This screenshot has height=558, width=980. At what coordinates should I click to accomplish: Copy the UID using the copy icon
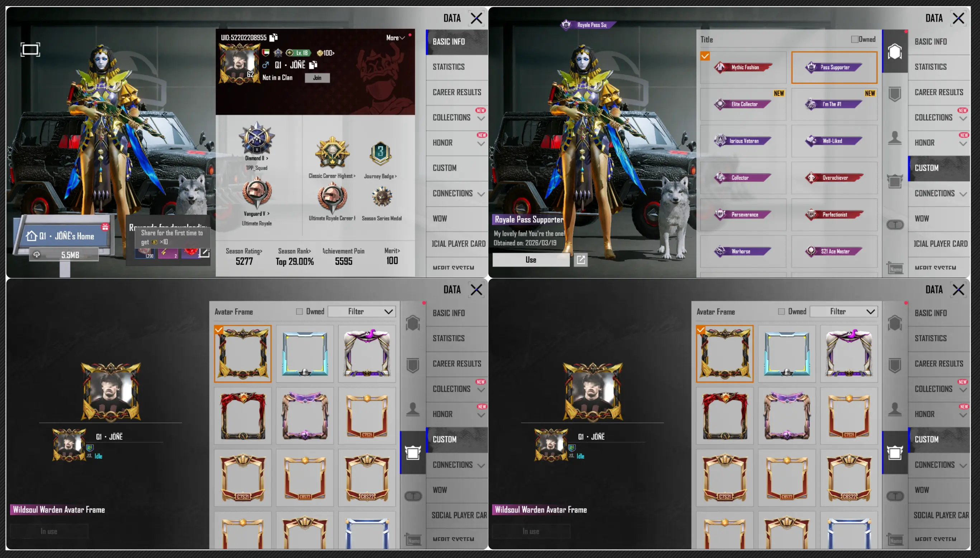coord(274,38)
